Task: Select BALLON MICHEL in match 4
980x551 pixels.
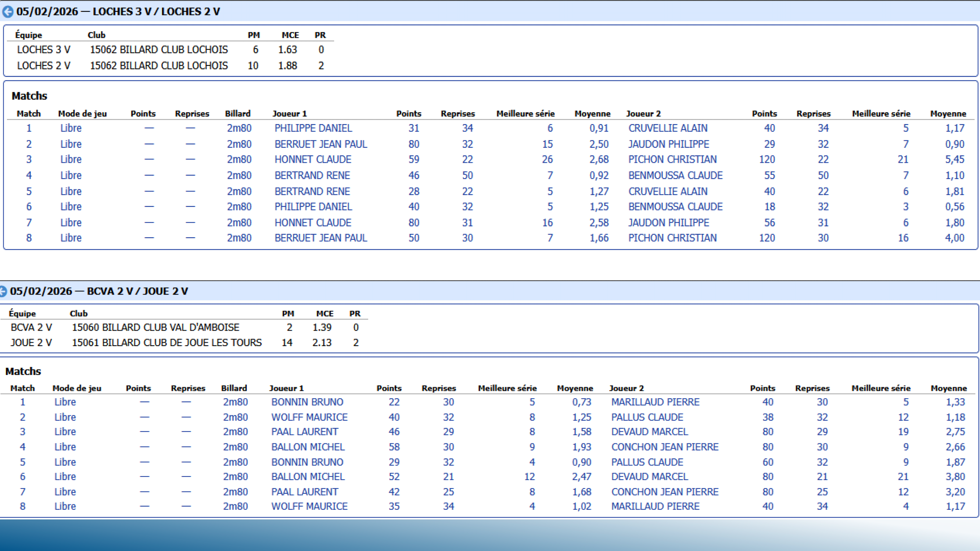Action: point(308,447)
